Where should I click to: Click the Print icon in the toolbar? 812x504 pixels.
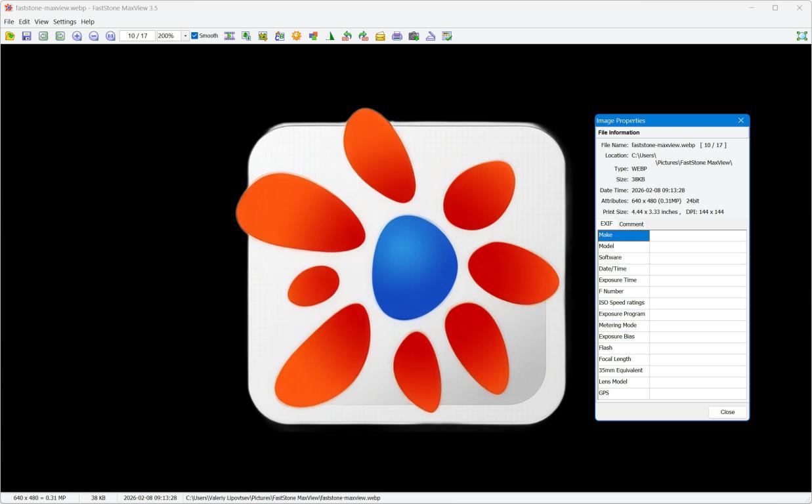pos(397,36)
